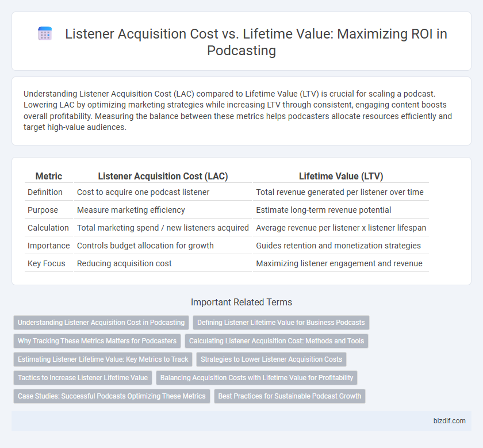This screenshot has height=448, width=483.
Task: Open 'Strategies to Lower Listener Acquisition Costs' tag
Action: (271, 359)
